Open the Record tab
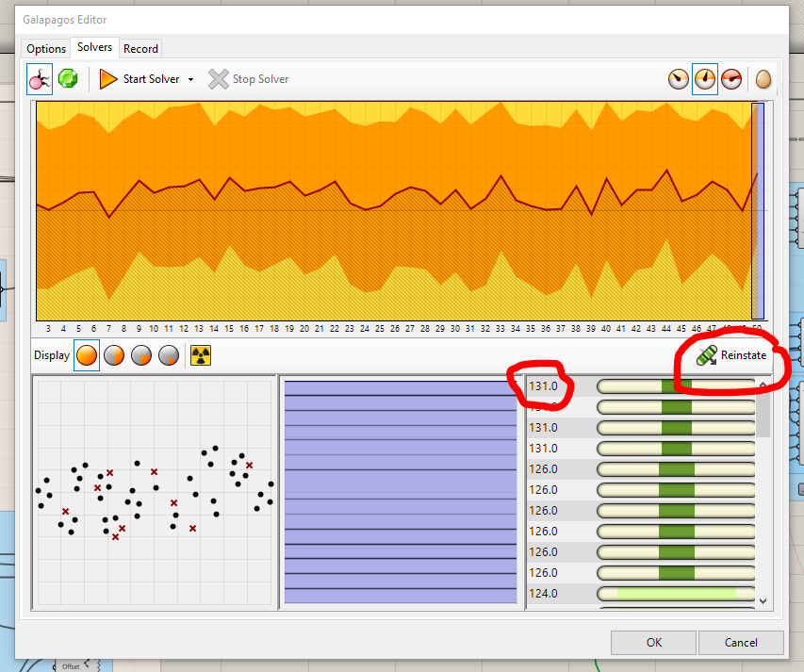 (x=140, y=49)
